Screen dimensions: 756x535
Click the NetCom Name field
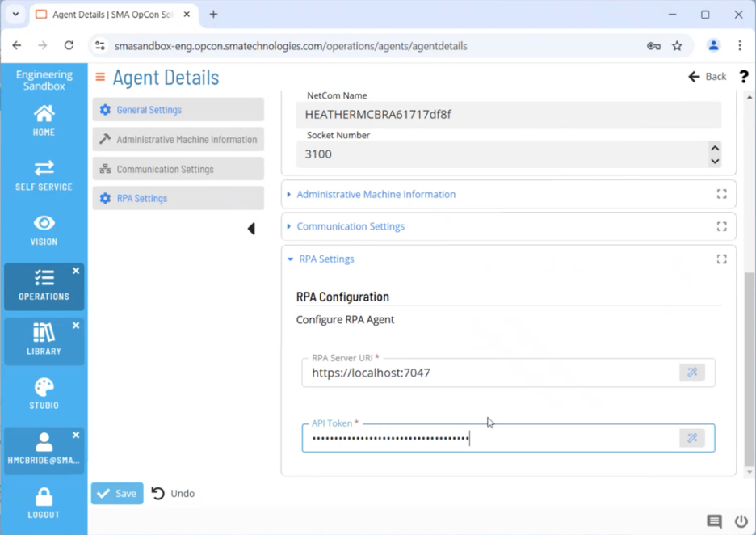pyautogui.click(x=509, y=115)
